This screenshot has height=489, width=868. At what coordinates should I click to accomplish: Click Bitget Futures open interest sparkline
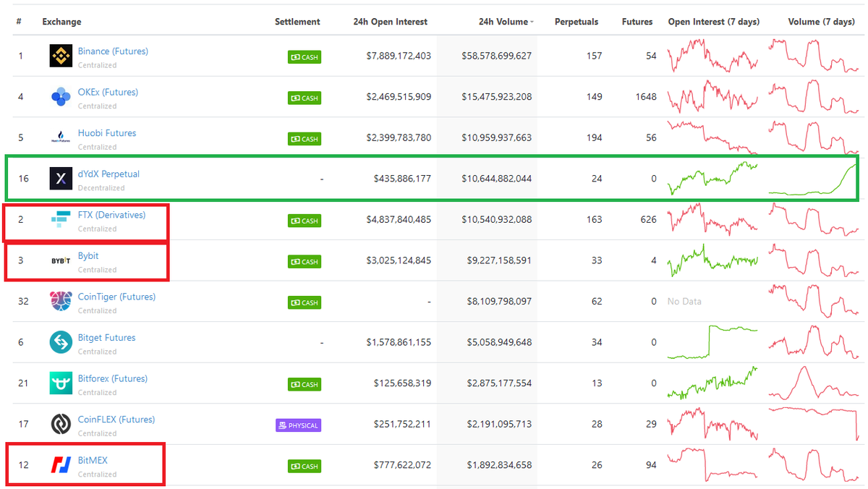712,342
